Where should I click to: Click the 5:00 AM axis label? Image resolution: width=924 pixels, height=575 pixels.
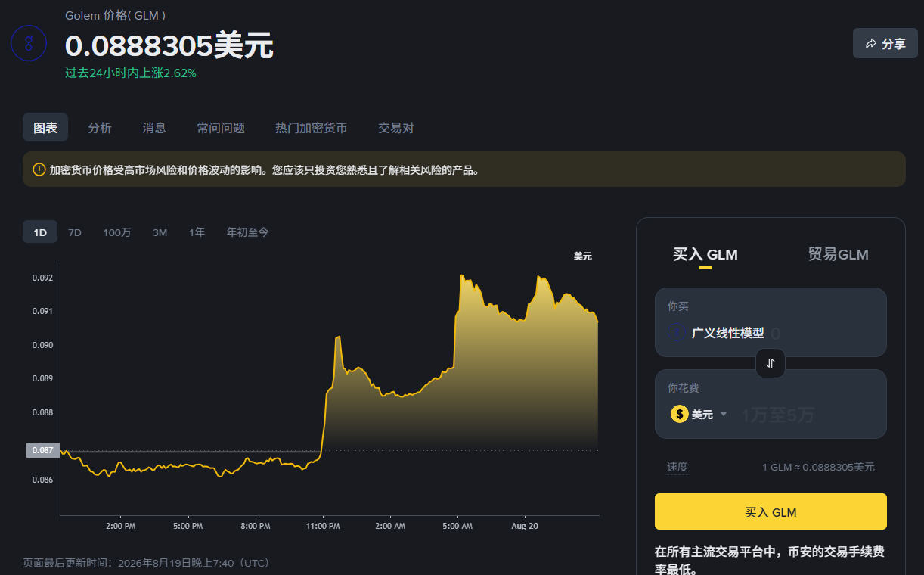(457, 525)
